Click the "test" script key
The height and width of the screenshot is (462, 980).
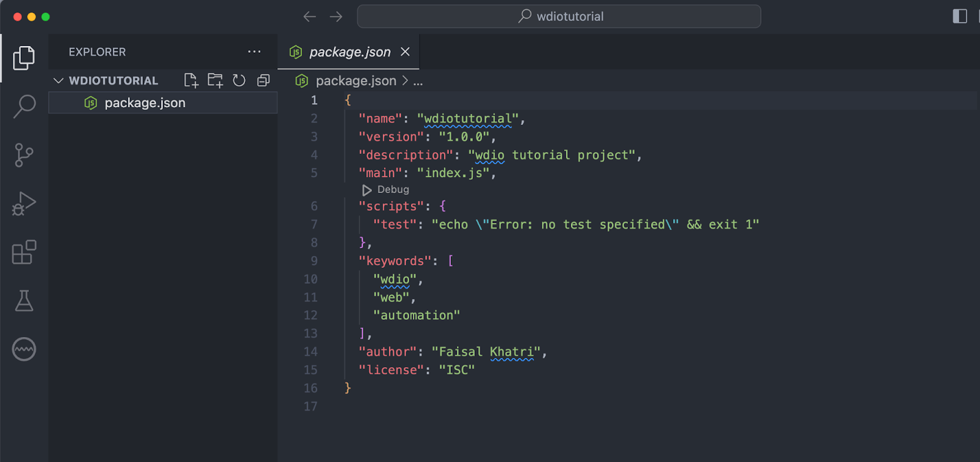tap(395, 225)
